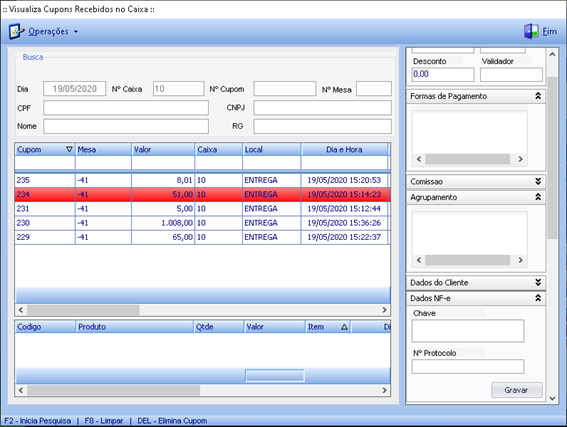Viewport: 567px width, 427px height.
Task: Click the Gravar button
Action: (x=517, y=390)
